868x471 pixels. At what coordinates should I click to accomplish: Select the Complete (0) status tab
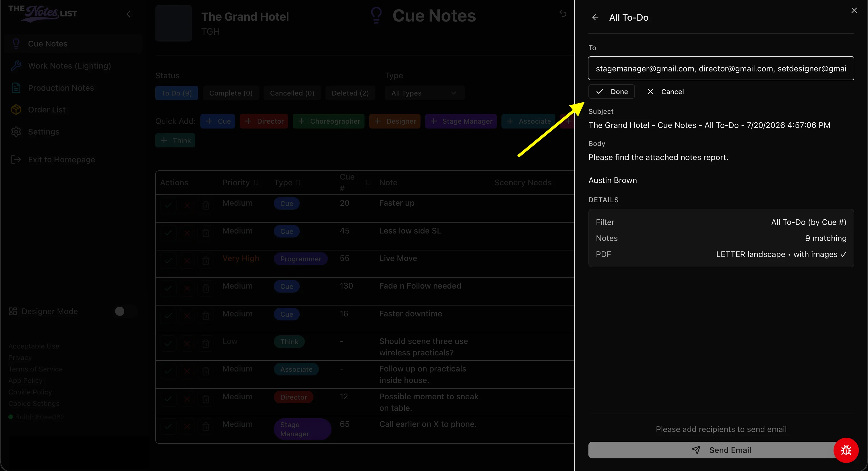click(231, 93)
